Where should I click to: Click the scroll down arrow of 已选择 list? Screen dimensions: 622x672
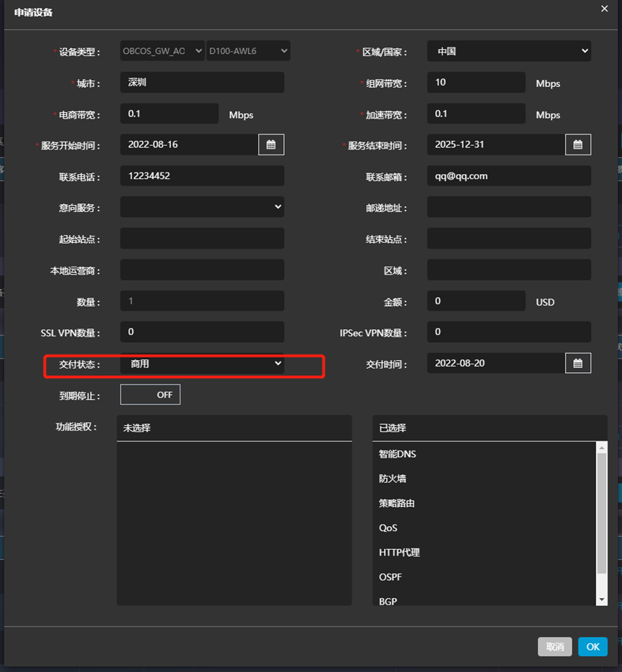click(602, 599)
